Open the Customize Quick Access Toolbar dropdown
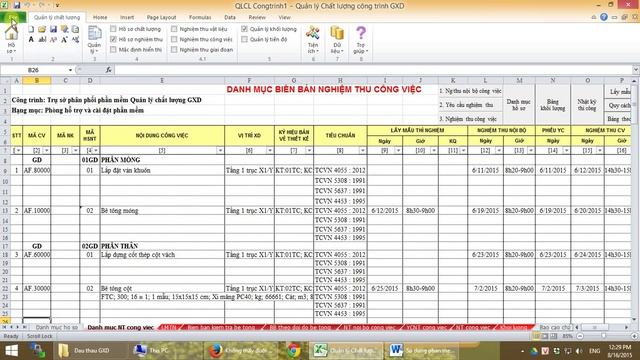 57,5
